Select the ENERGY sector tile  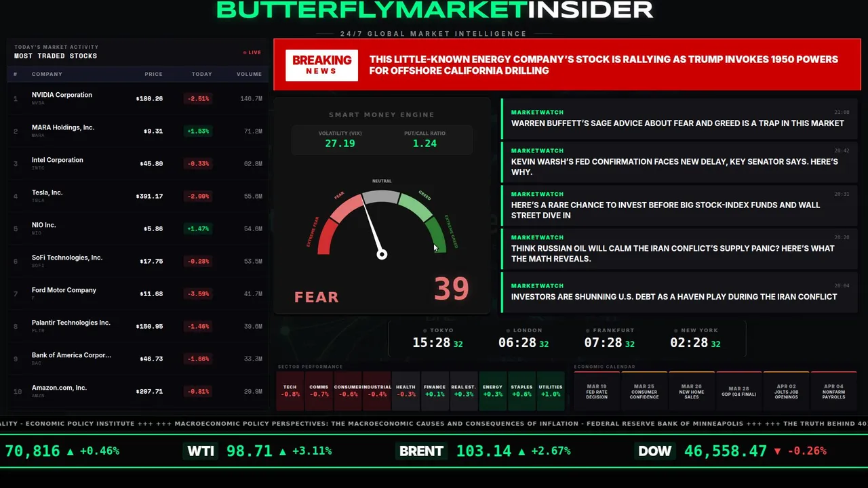pos(492,391)
